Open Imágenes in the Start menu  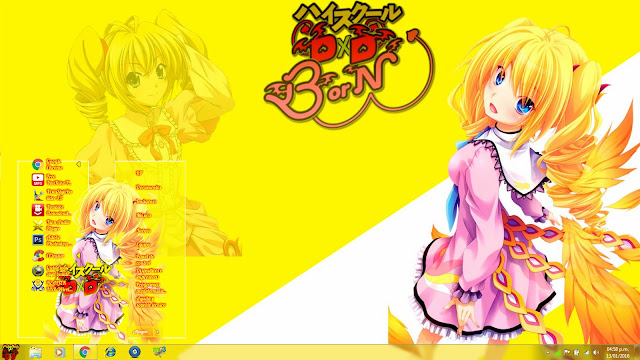click(146, 201)
